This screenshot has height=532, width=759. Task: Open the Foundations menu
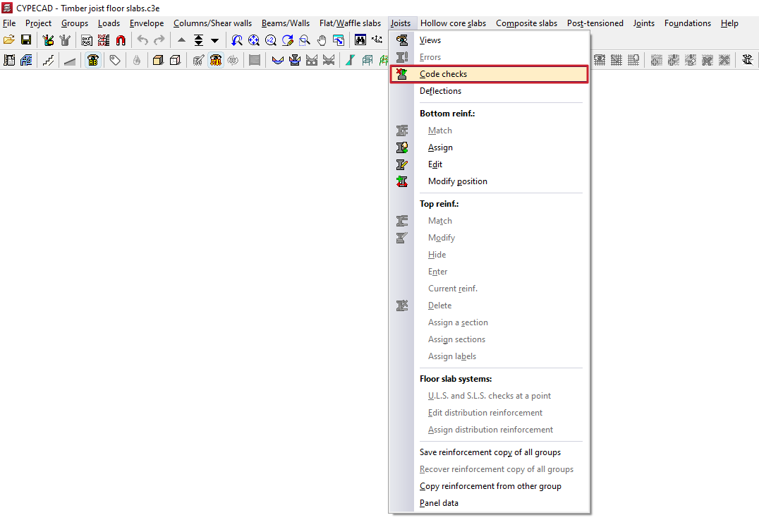(x=687, y=23)
